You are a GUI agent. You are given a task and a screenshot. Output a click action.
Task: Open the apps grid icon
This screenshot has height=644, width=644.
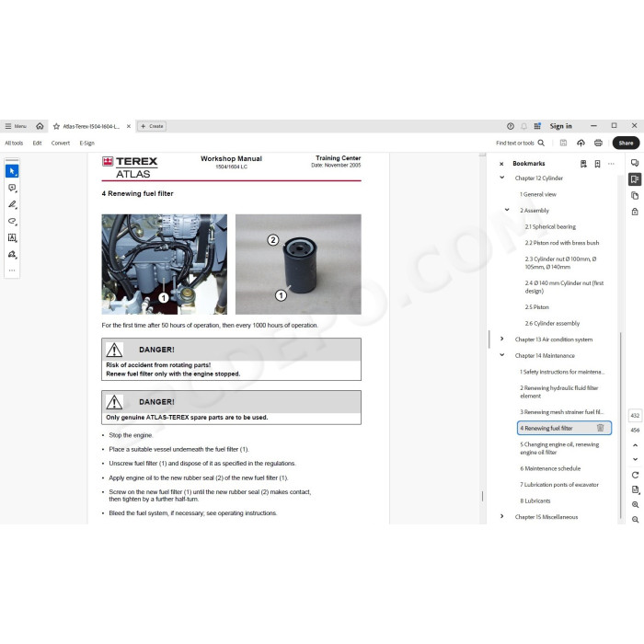point(537,126)
